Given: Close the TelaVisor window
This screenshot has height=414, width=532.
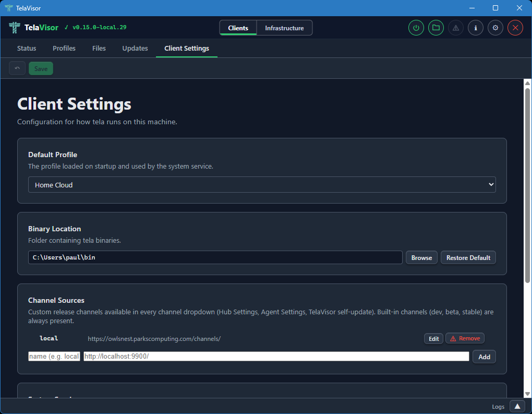Looking at the screenshot, I should (519, 8).
